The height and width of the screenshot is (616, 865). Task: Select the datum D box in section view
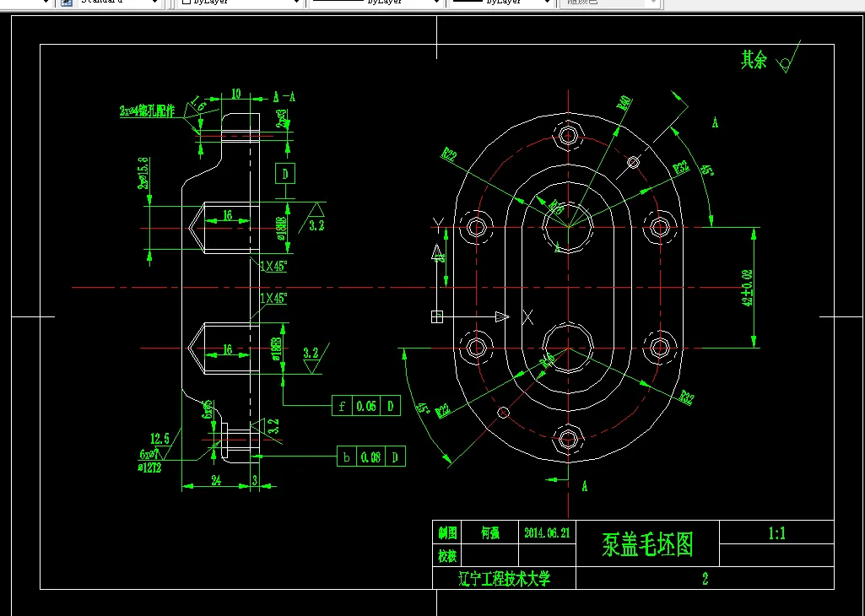tap(285, 174)
